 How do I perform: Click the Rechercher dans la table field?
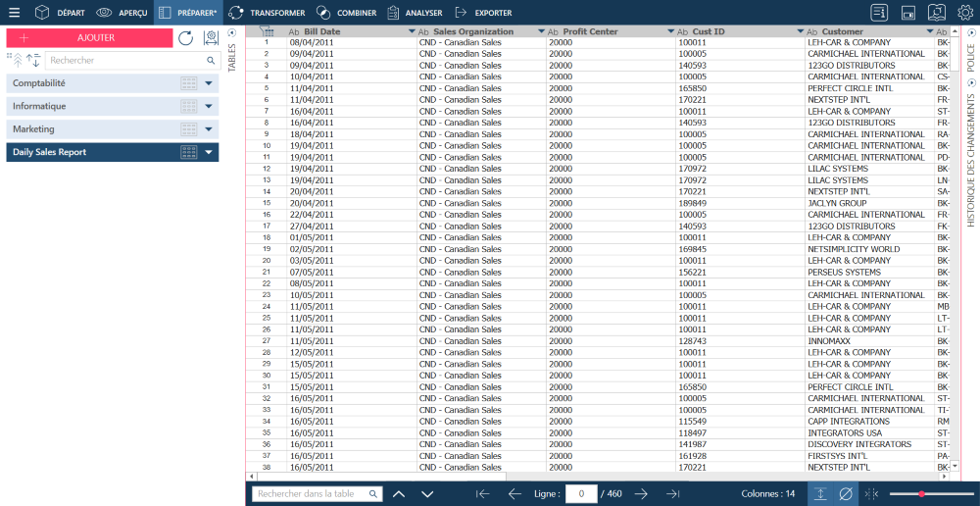(x=312, y=494)
